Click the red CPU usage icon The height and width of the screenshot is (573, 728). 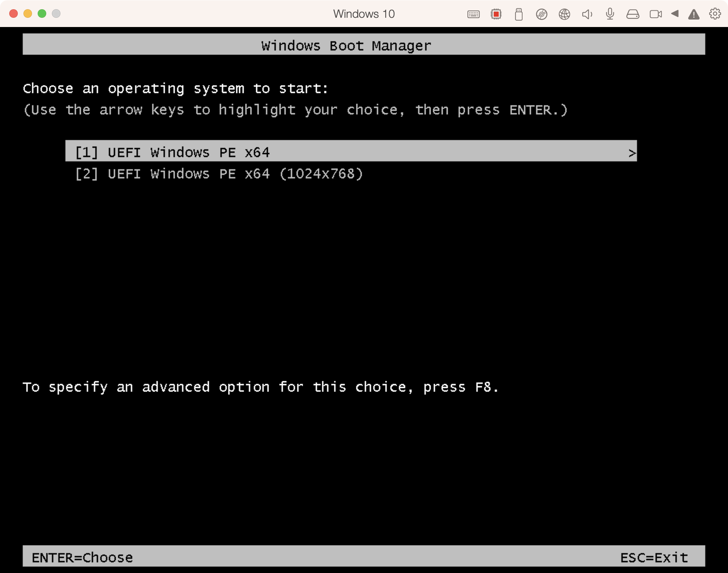tap(496, 14)
